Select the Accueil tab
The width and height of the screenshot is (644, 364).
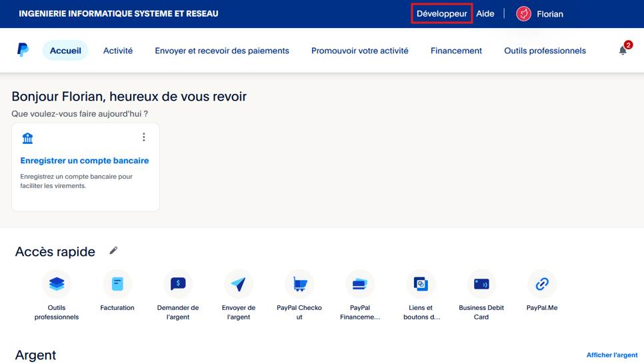pos(65,51)
